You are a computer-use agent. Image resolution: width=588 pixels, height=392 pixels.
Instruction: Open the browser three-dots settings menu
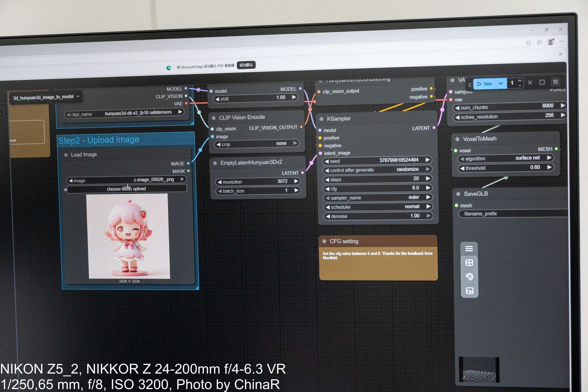pyautogui.click(x=562, y=42)
